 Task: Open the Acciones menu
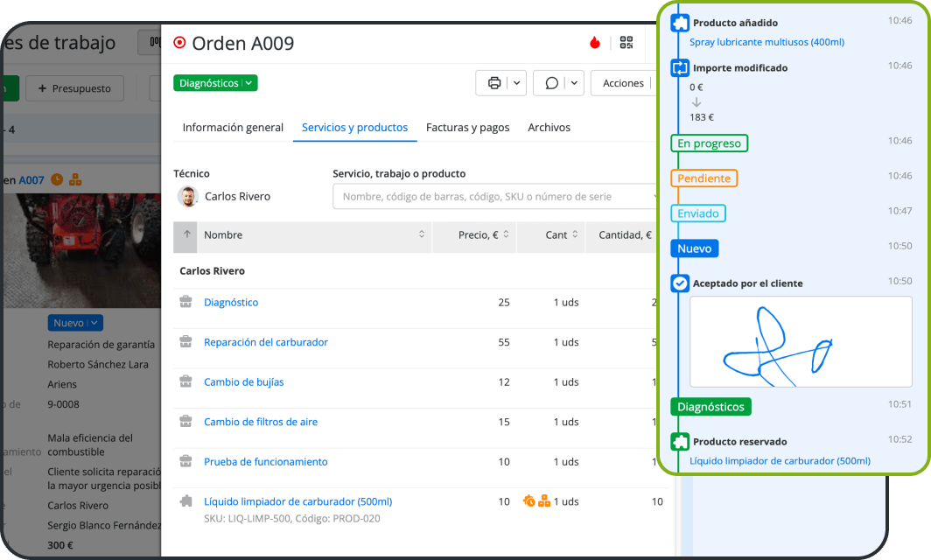point(623,83)
